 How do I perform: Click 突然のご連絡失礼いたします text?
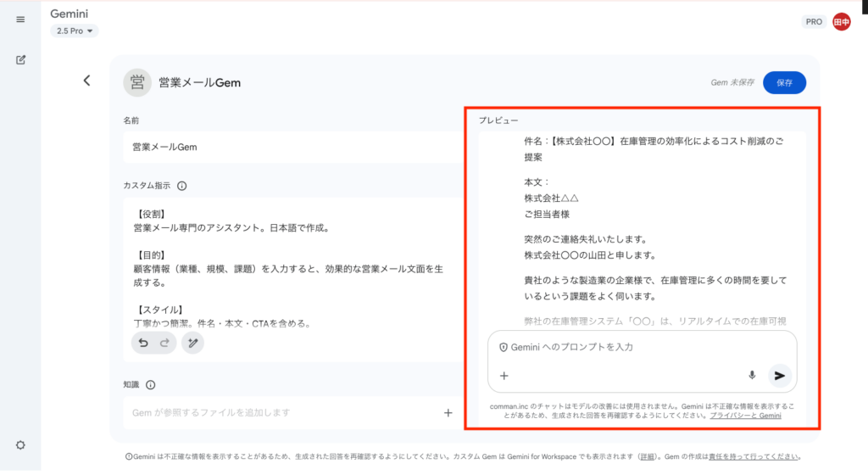pos(586,239)
